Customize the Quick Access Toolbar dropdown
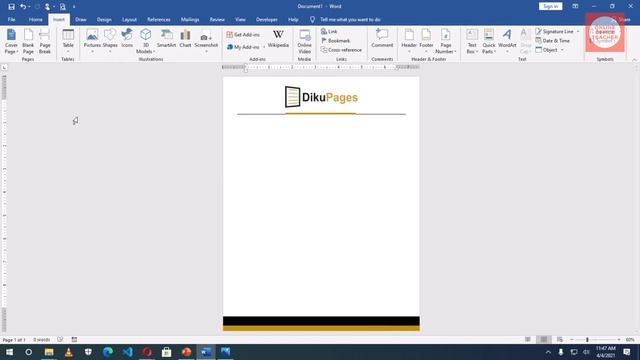The width and height of the screenshot is (640, 360). 74,7
